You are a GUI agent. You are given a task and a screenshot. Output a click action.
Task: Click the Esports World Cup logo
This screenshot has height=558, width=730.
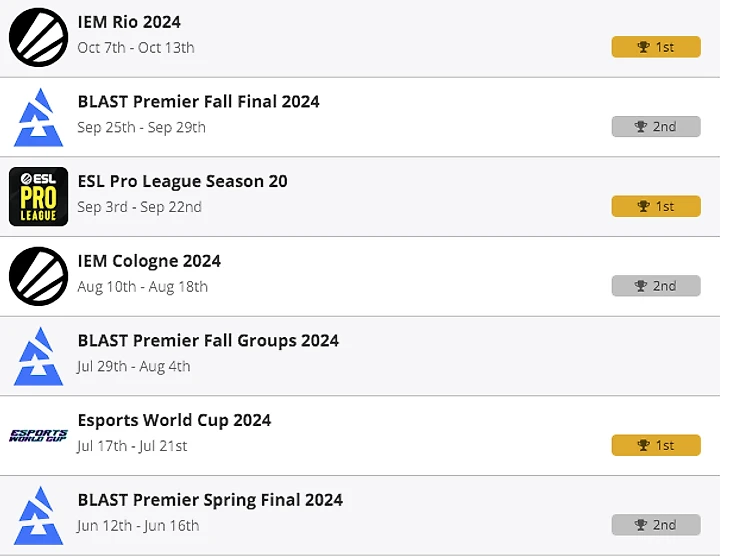tap(38, 435)
